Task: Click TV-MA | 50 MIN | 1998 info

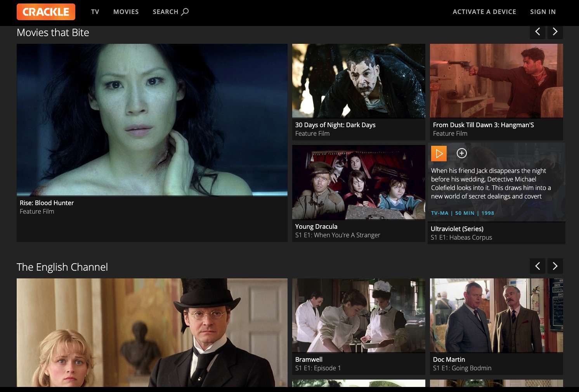Action: (x=463, y=213)
